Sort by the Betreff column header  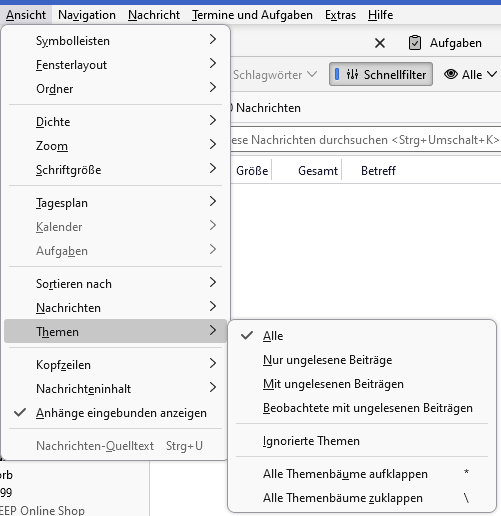click(x=378, y=171)
